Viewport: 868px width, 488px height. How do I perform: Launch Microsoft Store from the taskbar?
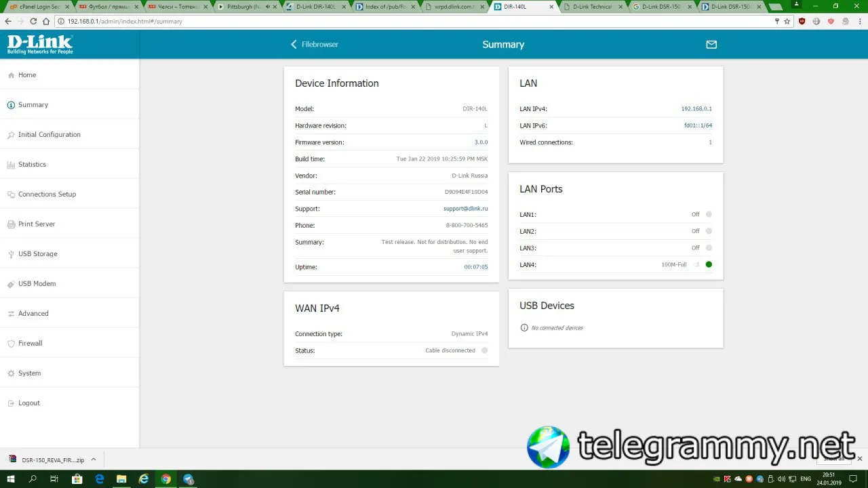77,479
